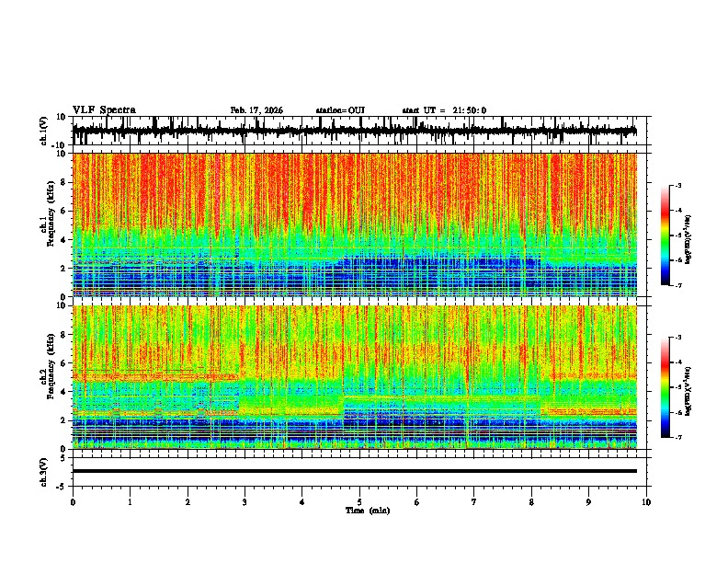Select the ch.2 colorbar log(PSD) label
Image resolution: width=728 pixels, height=563 pixels.
click(x=688, y=391)
